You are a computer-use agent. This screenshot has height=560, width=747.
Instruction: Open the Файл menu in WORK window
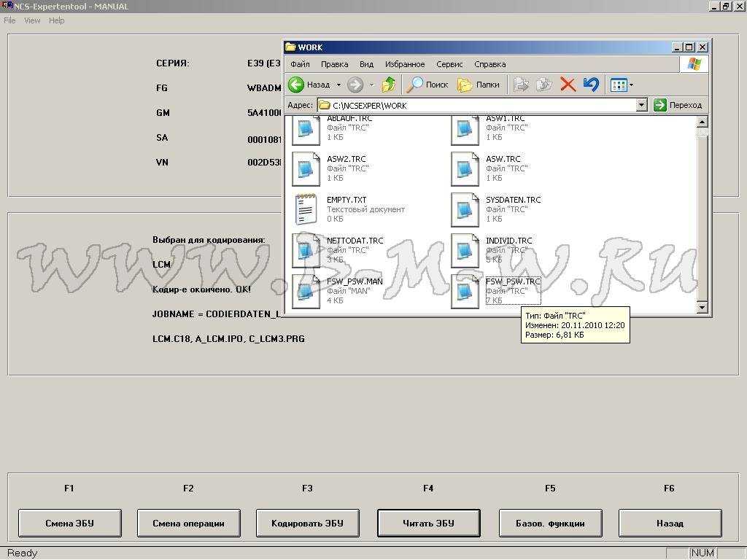tap(300, 64)
